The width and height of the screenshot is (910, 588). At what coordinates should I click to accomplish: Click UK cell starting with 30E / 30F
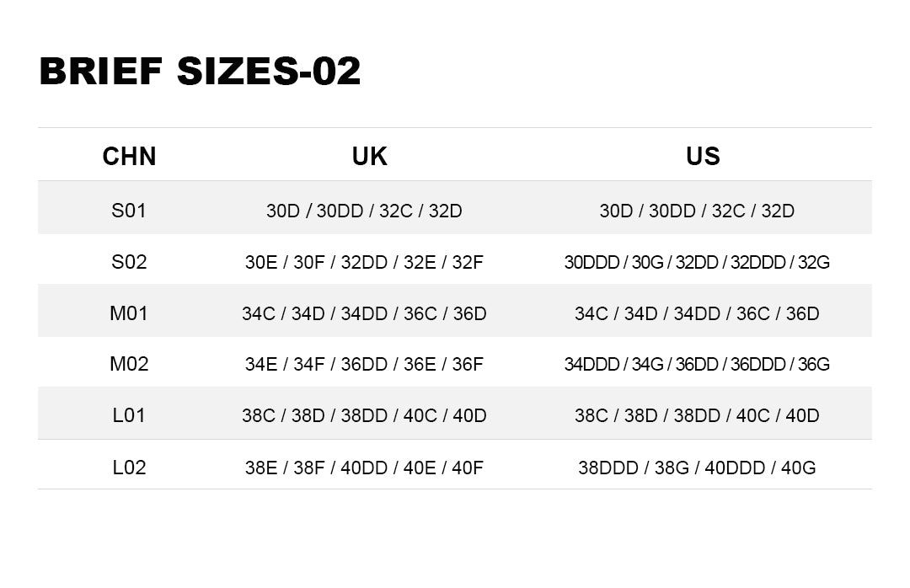364,262
